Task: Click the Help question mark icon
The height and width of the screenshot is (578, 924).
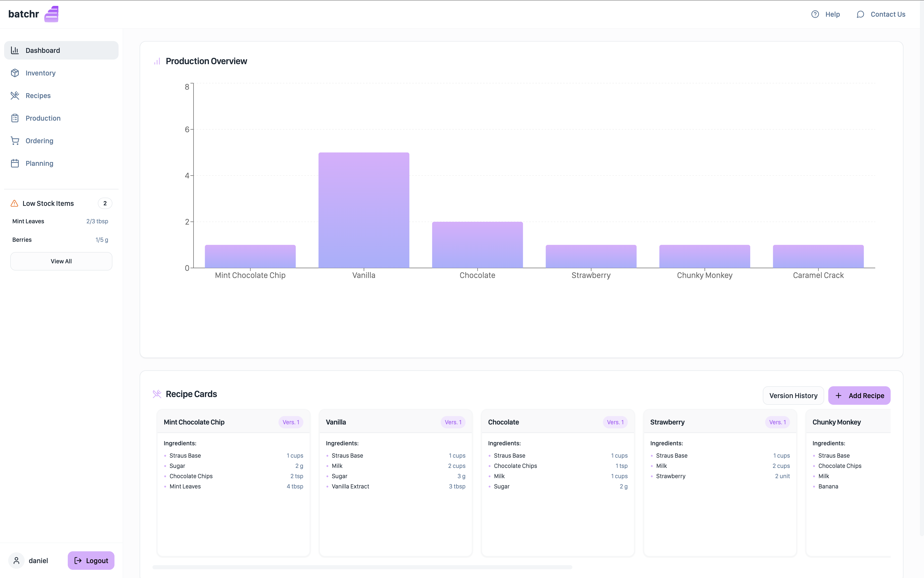Action: [x=815, y=14]
